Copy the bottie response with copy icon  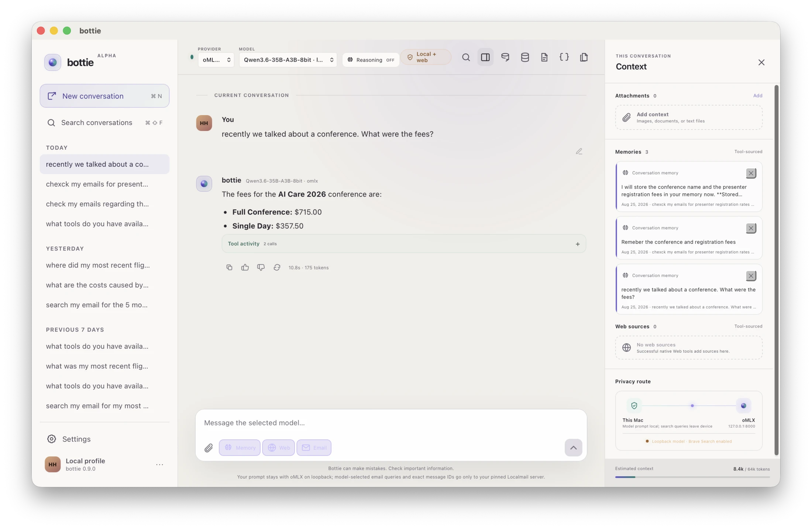pyautogui.click(x=229, y=267)
